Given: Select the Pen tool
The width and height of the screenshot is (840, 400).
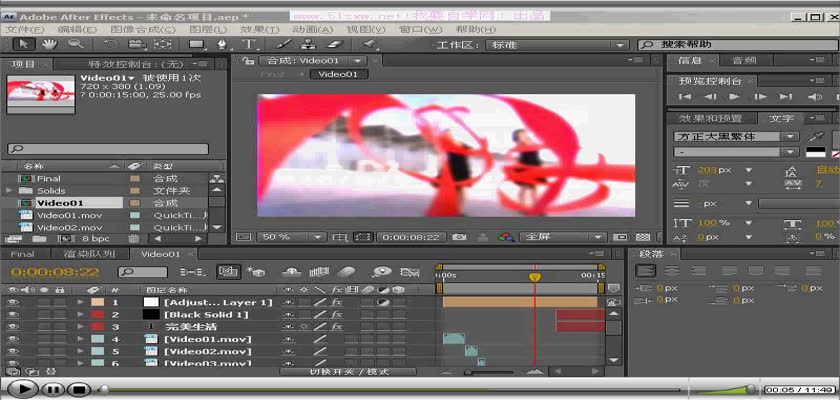Looking at the screenshot, I should (223, 44).
